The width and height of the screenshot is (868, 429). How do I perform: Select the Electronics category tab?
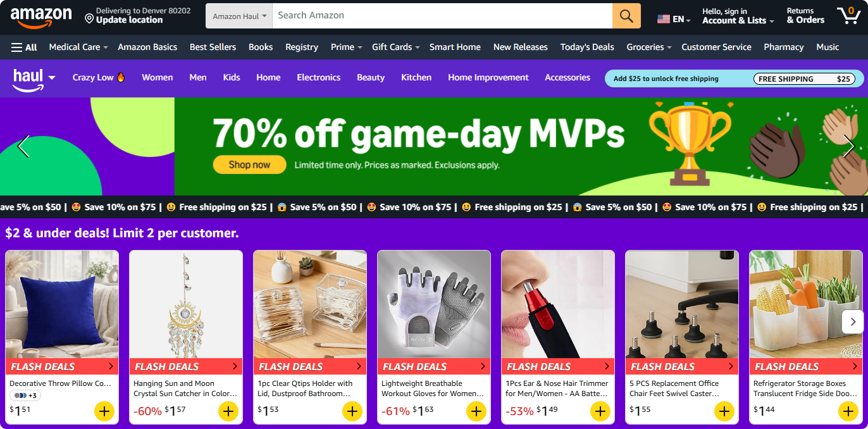(x=319, y=78)
